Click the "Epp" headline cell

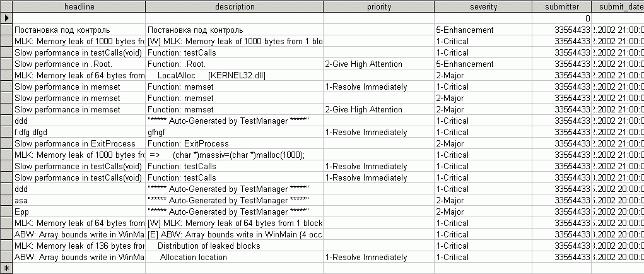coord(79,211)
